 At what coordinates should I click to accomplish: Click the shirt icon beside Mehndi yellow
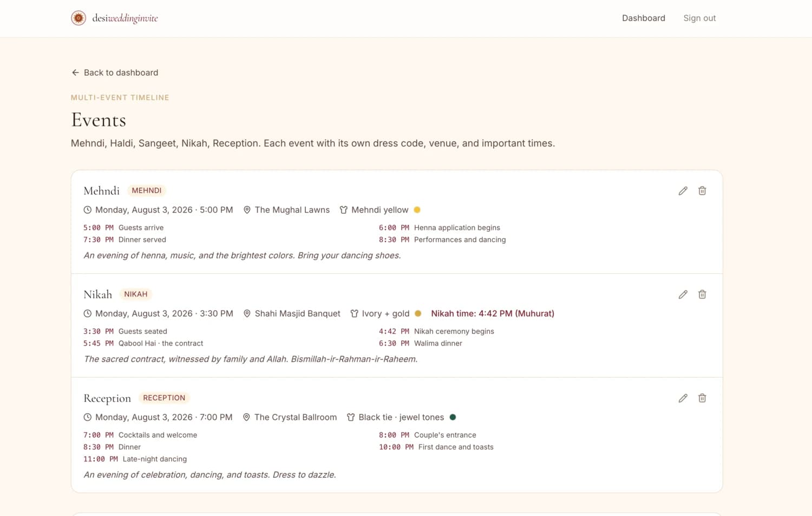tap(344, 210)
